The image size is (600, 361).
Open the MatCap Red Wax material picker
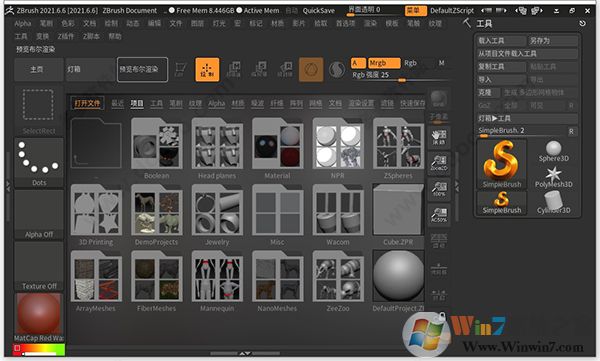[39, 318]
